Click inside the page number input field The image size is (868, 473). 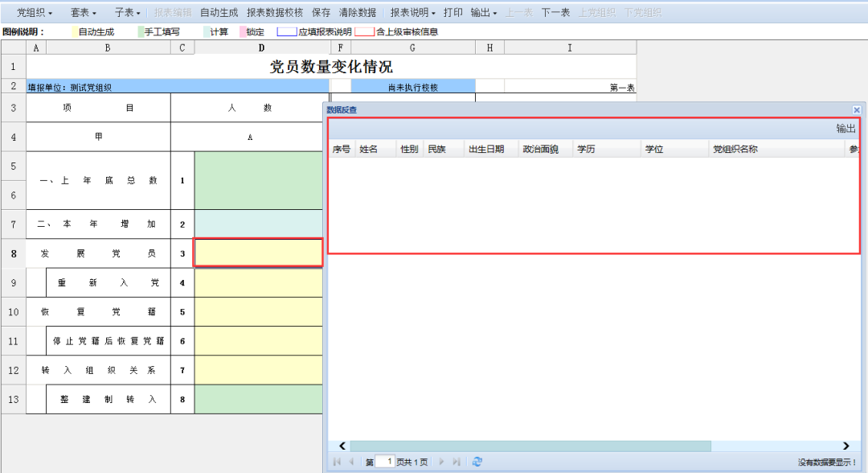coord(385,462)
